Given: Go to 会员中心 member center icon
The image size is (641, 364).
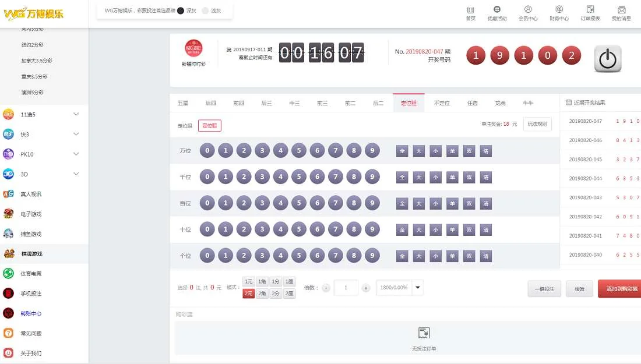Looking at the screenshot, I should (528, 10).
